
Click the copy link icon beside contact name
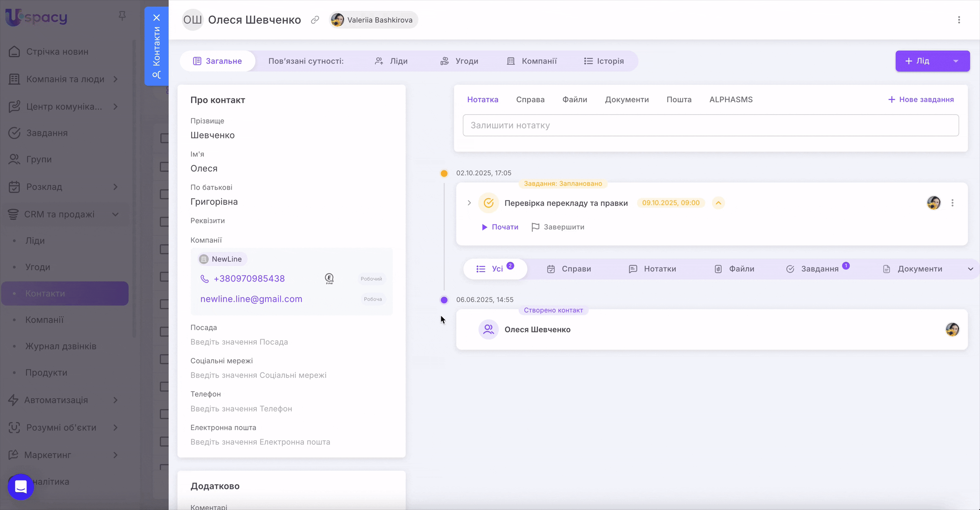click(315, 20)
